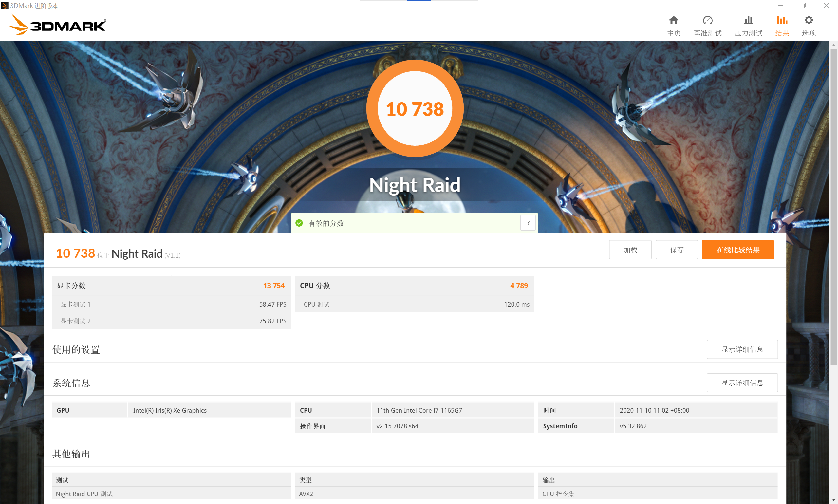Click the SystemInfo v5.32.862 value

click(x=633, y=426)
